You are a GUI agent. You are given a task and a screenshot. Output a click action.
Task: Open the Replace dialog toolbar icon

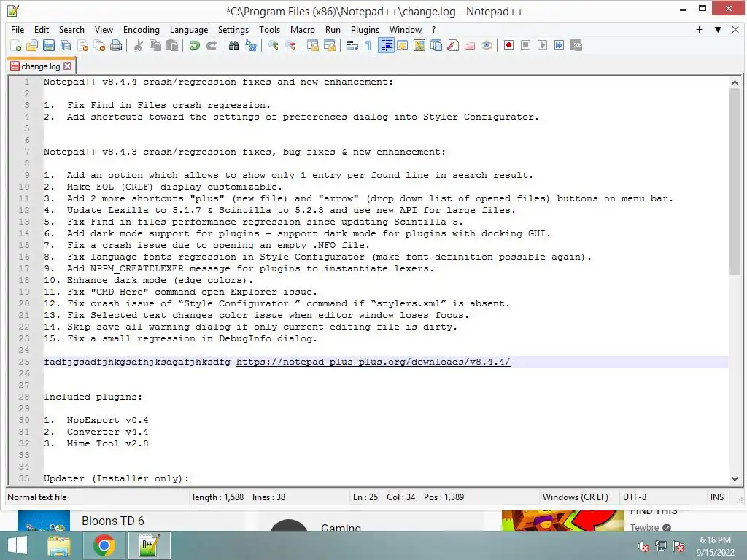tap(251, 45)
